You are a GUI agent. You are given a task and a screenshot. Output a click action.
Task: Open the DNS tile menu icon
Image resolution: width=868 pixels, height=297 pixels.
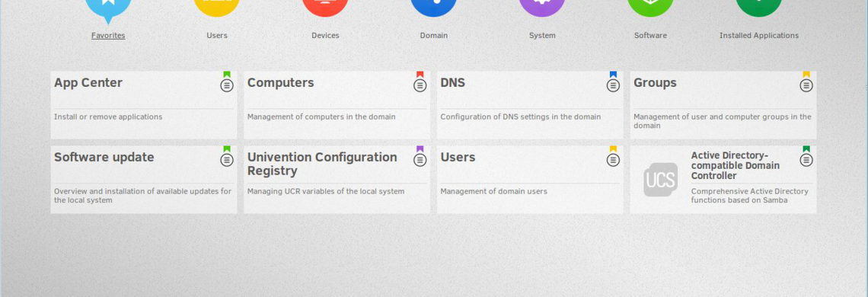(614, 85)
